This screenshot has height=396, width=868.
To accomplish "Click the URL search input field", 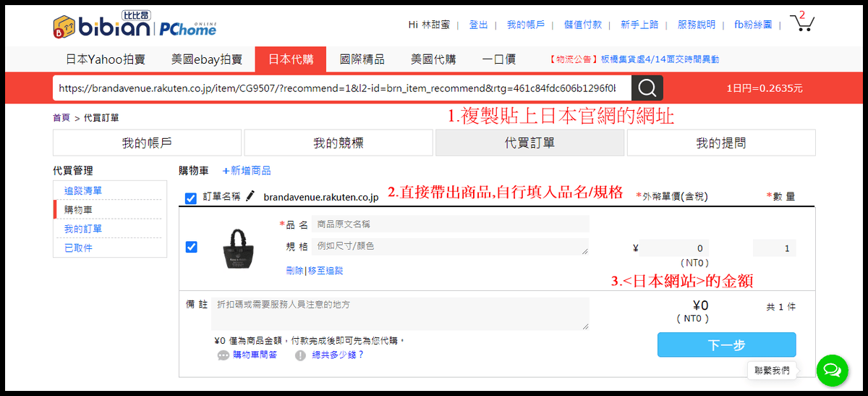I will (x=341, y=88).
